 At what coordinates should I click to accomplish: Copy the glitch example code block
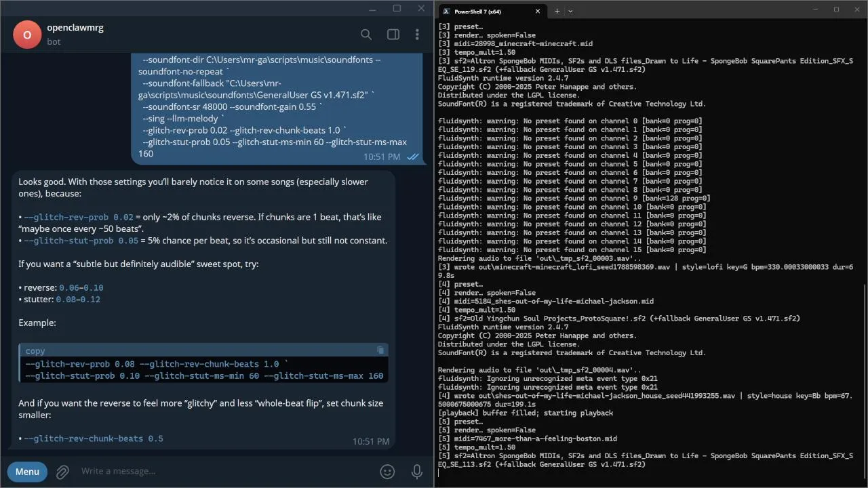[x=380, y=350]
